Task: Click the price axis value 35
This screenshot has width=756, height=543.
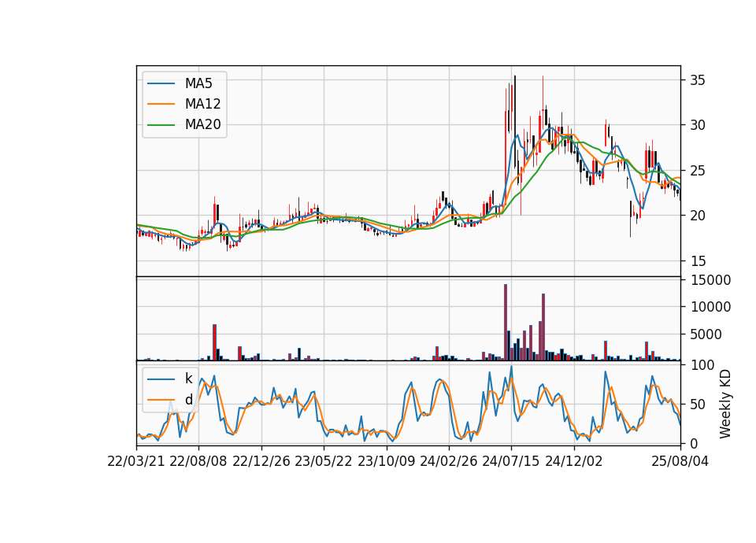Action: (697, 80)
